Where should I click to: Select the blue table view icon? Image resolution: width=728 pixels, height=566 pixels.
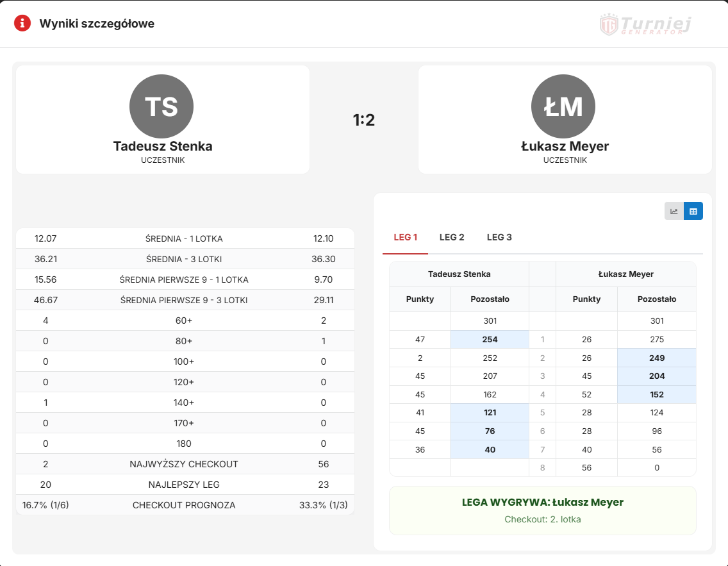pyautogui.click(x=693, y=212)
